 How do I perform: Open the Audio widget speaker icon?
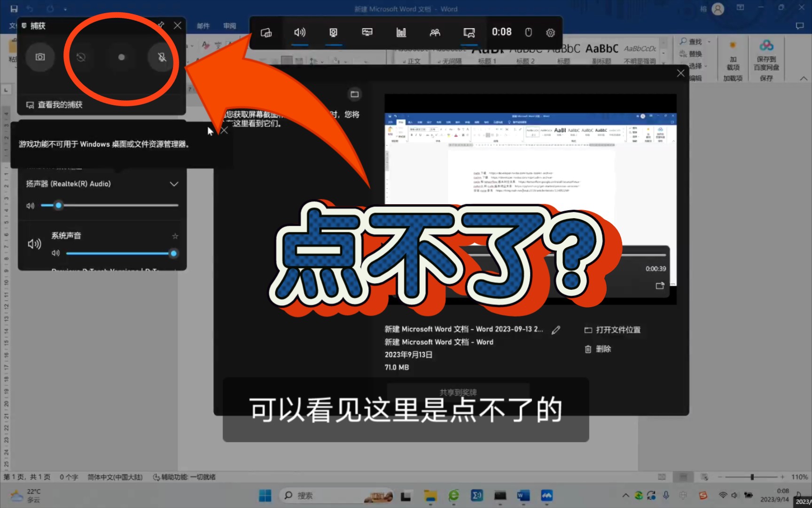pos(300,32)
